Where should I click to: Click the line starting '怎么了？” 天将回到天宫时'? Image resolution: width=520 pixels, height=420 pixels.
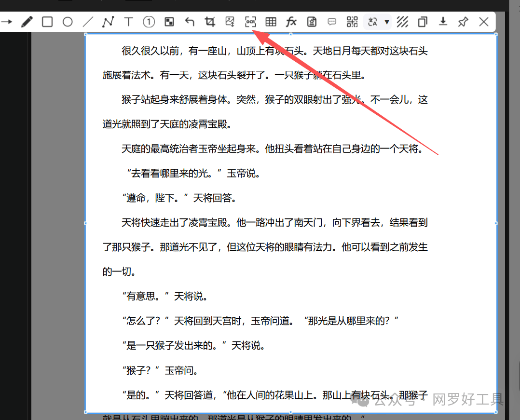pyautogui.click(x=260, y=321)
